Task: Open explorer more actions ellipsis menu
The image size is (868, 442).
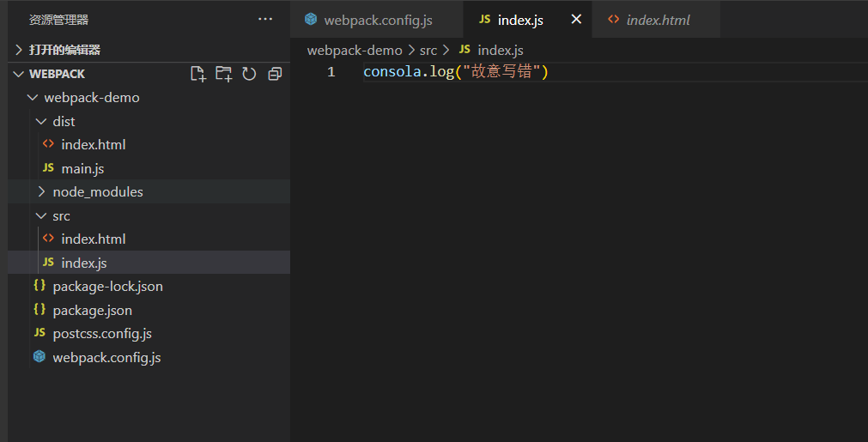Action: click(265, 20)
